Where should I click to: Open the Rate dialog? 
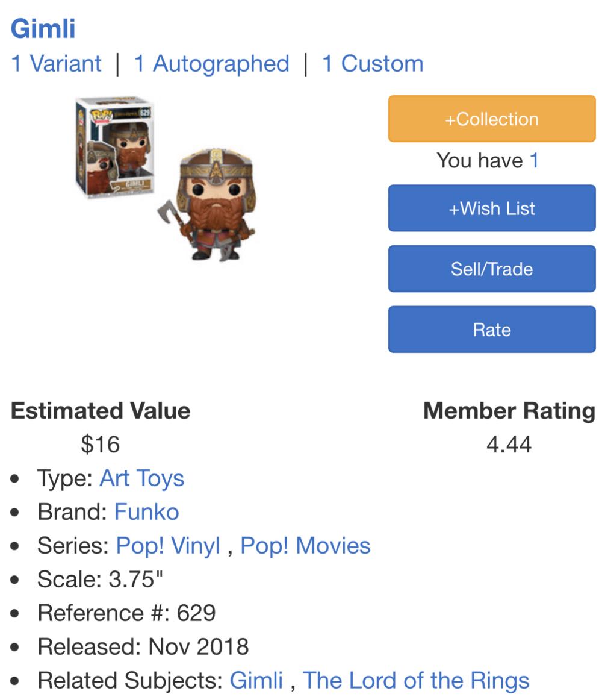point(491,329)
